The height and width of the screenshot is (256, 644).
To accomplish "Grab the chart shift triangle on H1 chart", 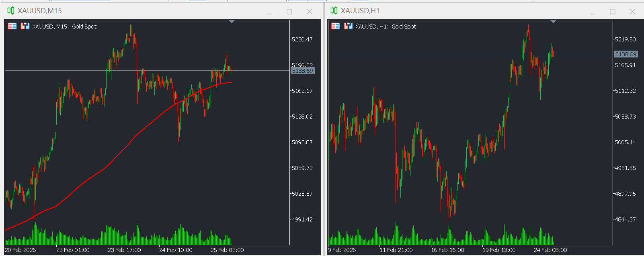I will coord(554,22).
